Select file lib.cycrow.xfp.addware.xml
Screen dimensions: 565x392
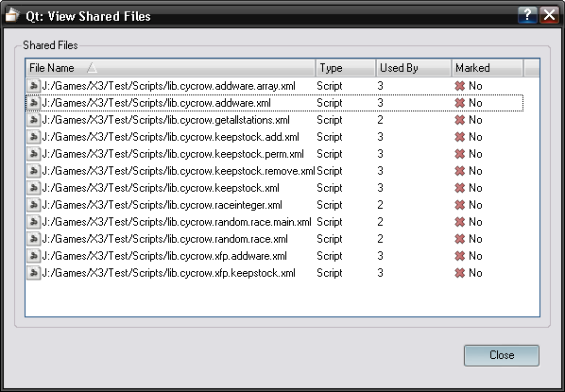click(164, 256)
